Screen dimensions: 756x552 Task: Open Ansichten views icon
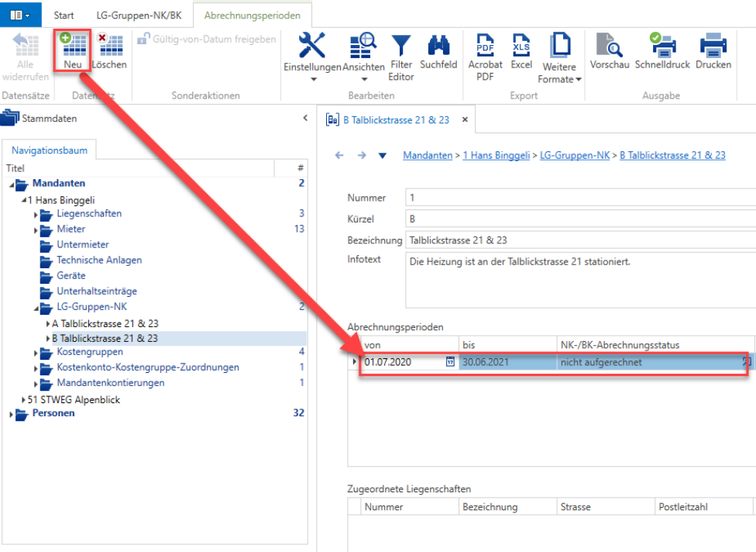click(363, 46)
